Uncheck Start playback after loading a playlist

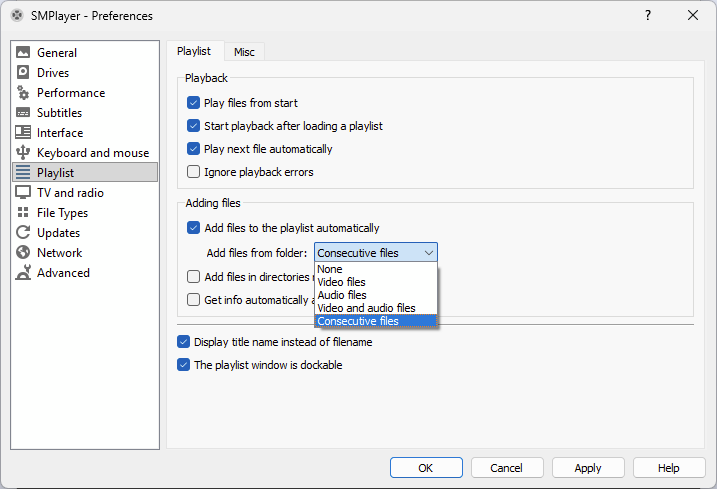[x=193, y=126]
